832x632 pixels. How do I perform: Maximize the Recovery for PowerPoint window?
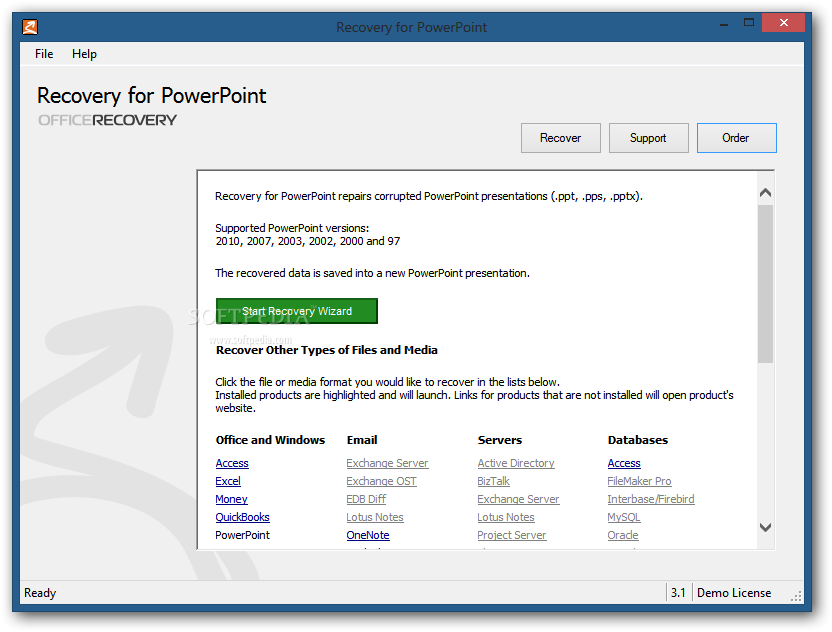coord(749,23)
